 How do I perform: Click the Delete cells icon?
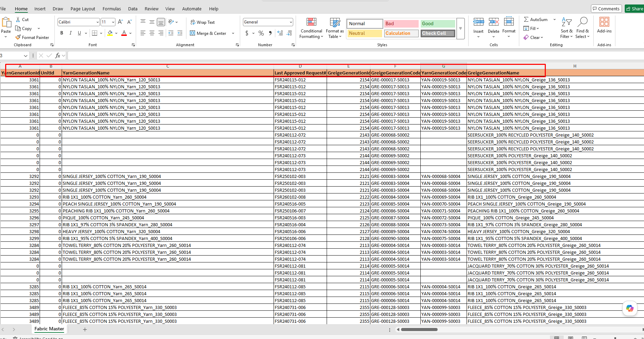click(x=494, y=22)
